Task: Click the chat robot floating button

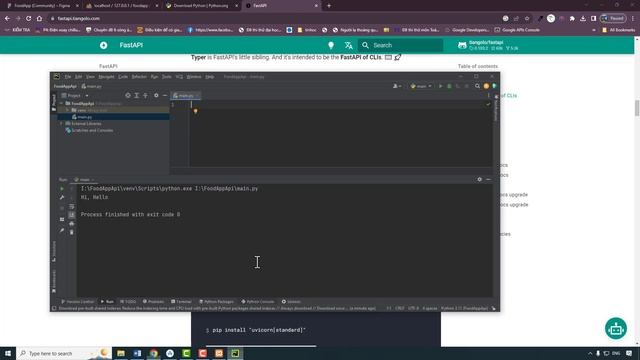Action: point(616,329)
